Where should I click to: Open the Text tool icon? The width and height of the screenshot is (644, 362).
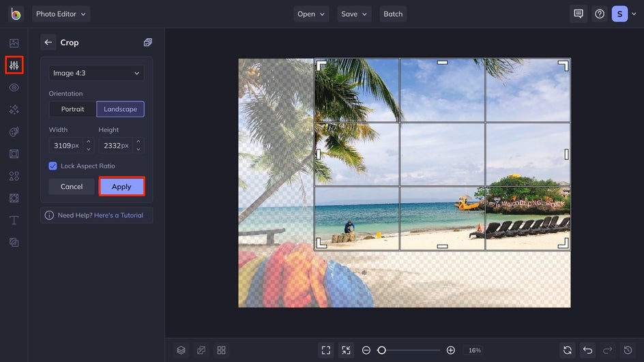[14, 220]
